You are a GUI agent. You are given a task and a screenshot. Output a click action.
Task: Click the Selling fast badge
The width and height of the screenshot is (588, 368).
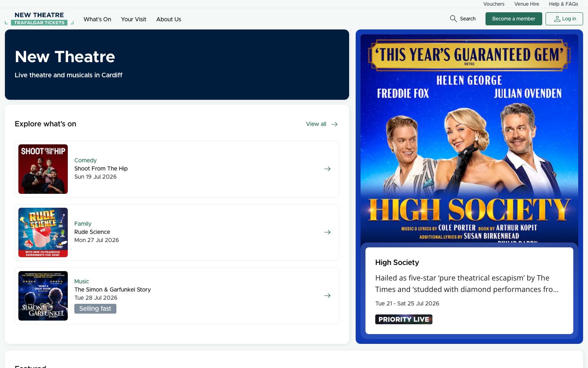coord(95,309)
